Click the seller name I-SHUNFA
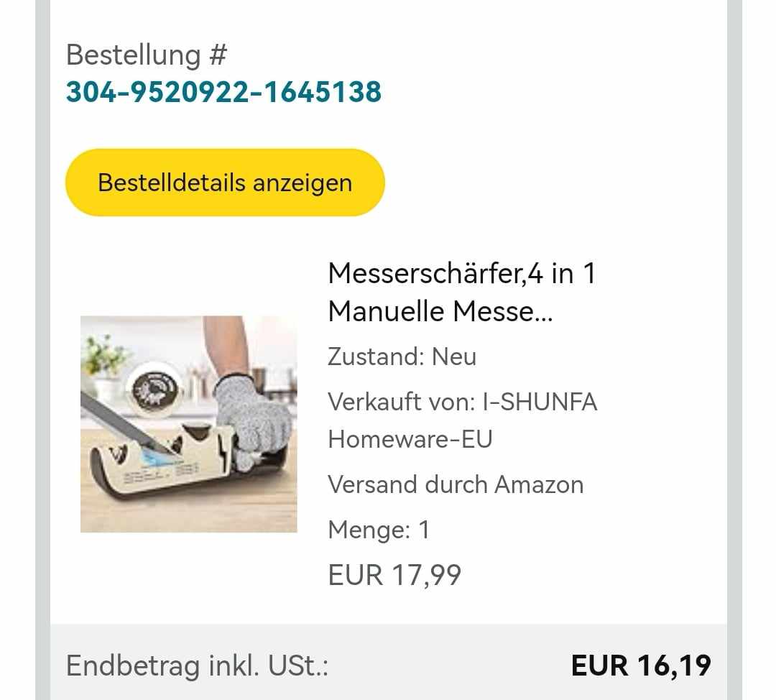Viewport: 776px width, 700px height. click(x=537, y=402)
